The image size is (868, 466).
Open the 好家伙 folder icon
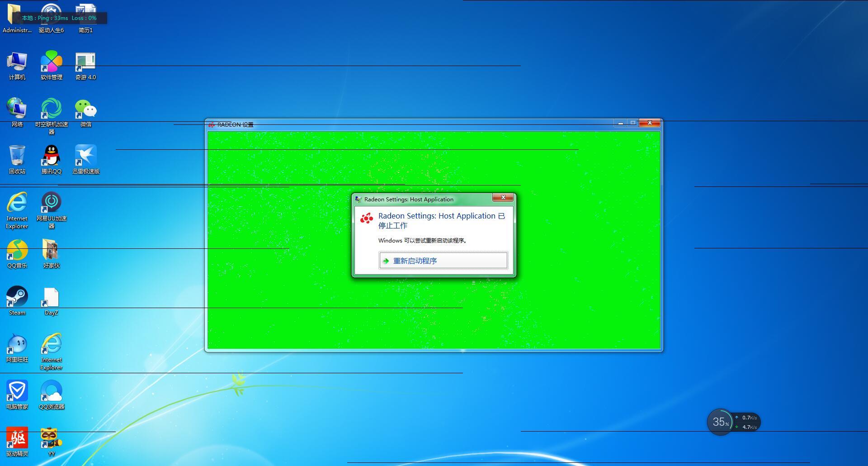tap(51, 254)
